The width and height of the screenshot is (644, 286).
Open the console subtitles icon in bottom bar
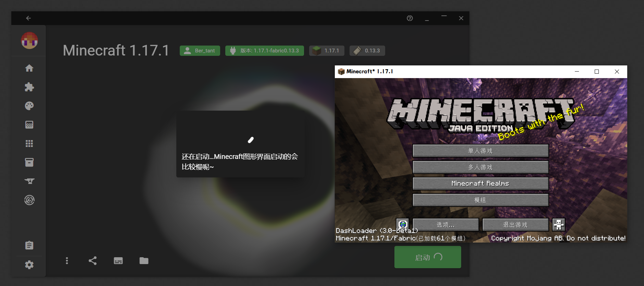[118, 261]
